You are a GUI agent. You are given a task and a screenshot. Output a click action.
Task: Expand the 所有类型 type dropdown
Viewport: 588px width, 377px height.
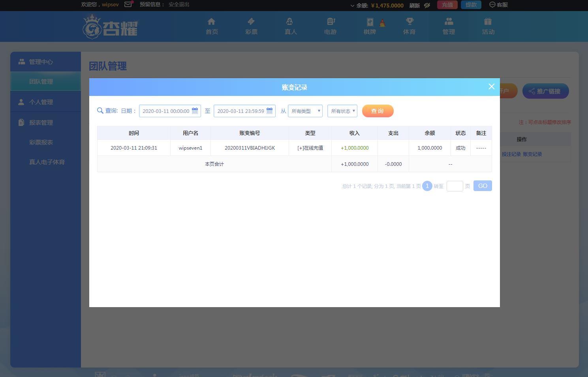(x=305, y=111)
